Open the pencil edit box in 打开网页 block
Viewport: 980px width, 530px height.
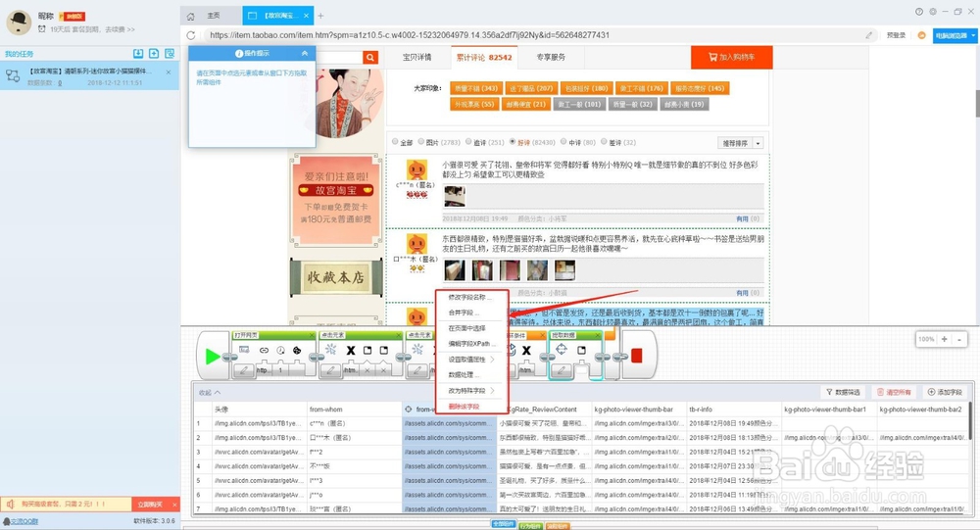244,370
